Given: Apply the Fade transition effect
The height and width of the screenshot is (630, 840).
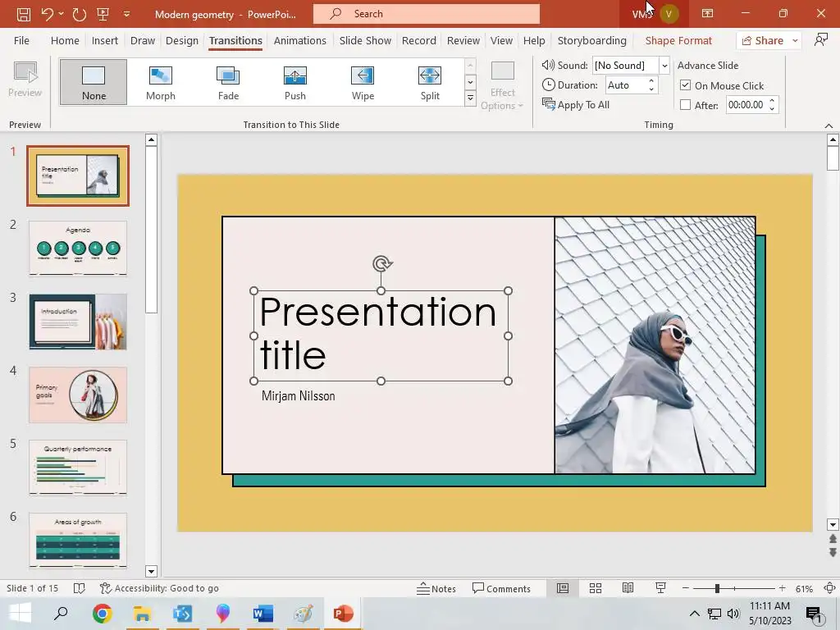Looking at the screenshot, I should click(228, 81).
